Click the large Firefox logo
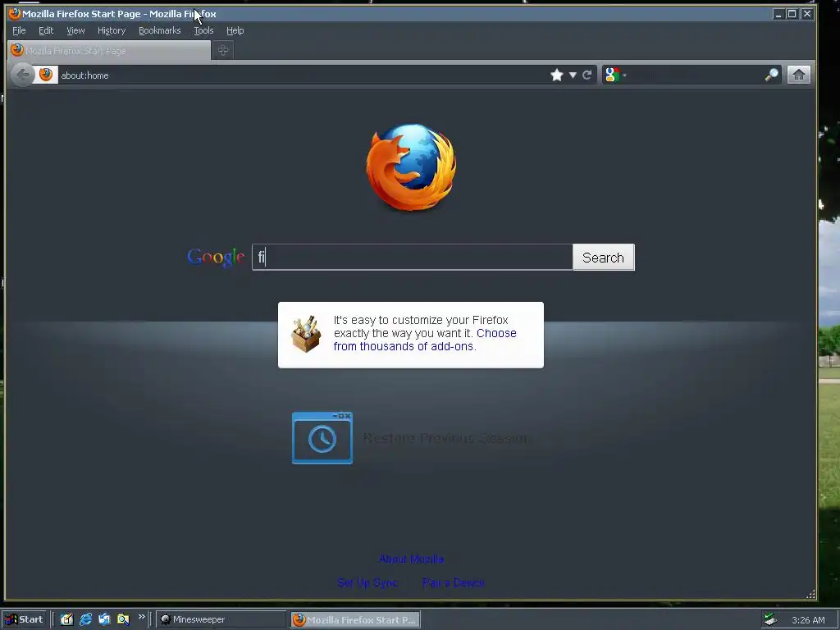This screenshot has height=630, width=840. click(411, 167)
